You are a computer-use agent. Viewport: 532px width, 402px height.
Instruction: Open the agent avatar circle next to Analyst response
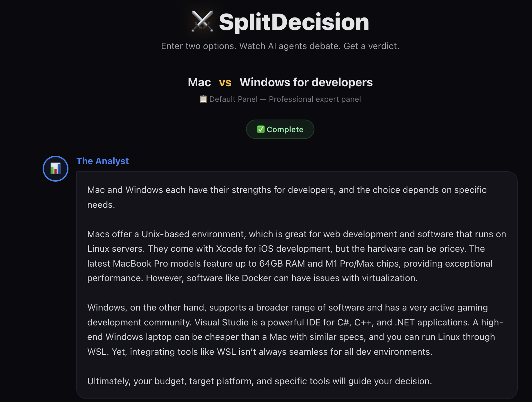(55, 168)
